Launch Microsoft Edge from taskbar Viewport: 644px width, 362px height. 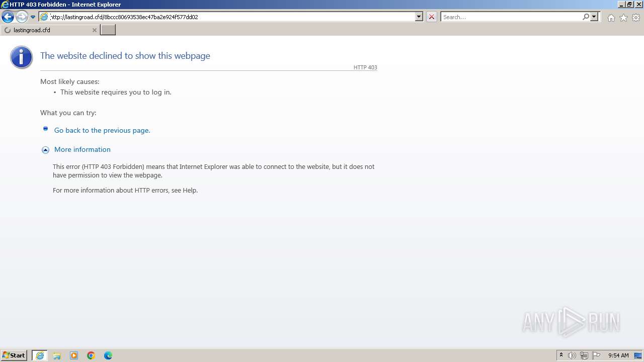pyautogui.click(x=108, y=355)
